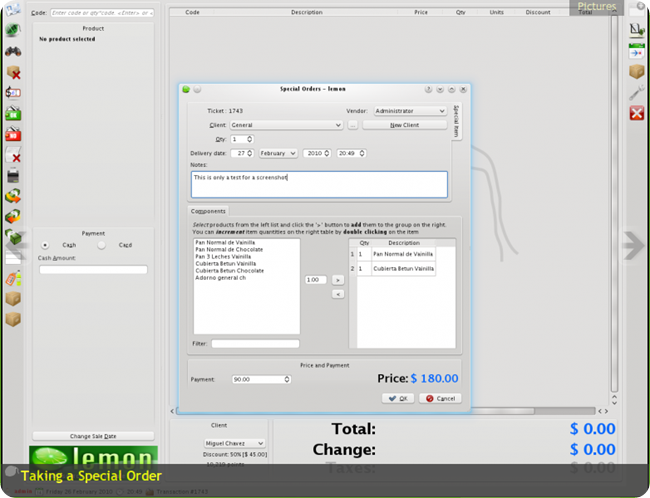The image size is (650, 498).
Task: Open the Miguel Chavez client dropdown
Action: 234,443
